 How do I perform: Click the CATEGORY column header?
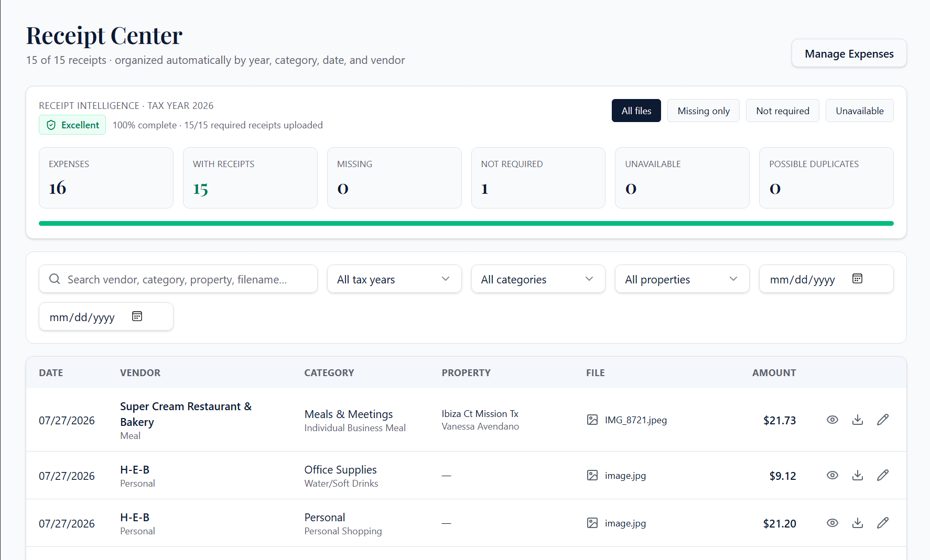click(x=329, y=372)
